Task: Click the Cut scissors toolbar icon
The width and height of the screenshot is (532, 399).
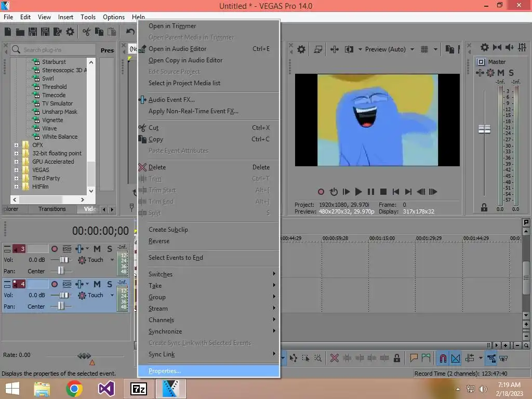Action: 87,32
